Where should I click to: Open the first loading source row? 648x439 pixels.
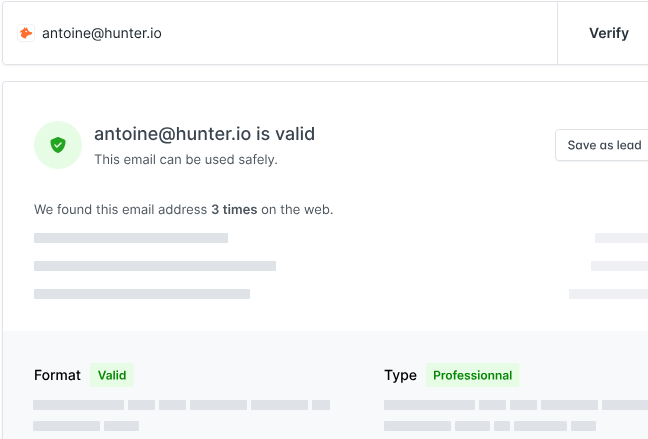click(x=131, y=238)
